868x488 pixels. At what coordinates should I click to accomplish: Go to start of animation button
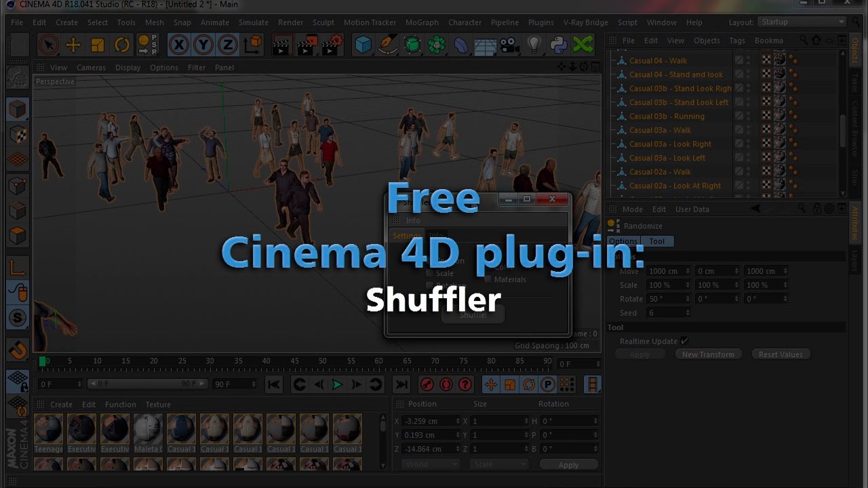[273, 384]
